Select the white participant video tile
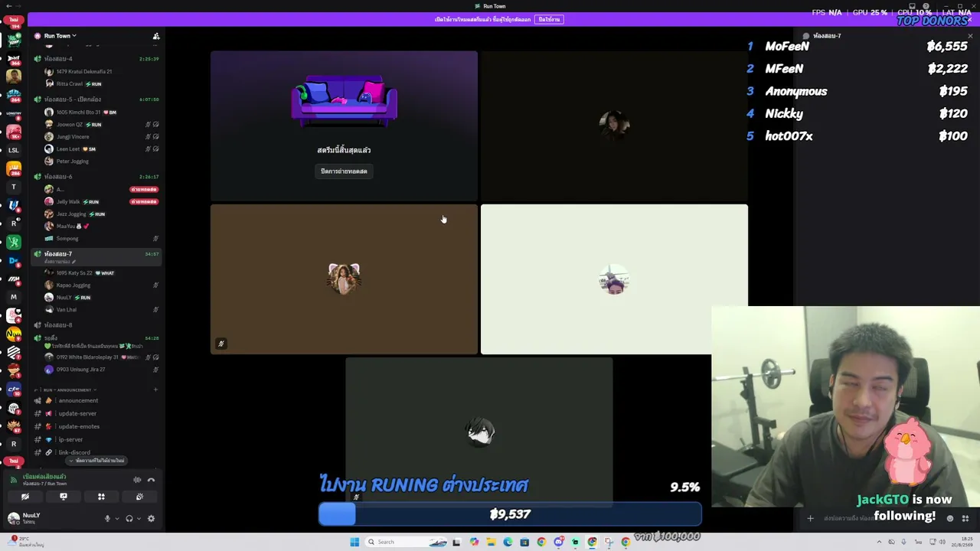 click(614, 279)
